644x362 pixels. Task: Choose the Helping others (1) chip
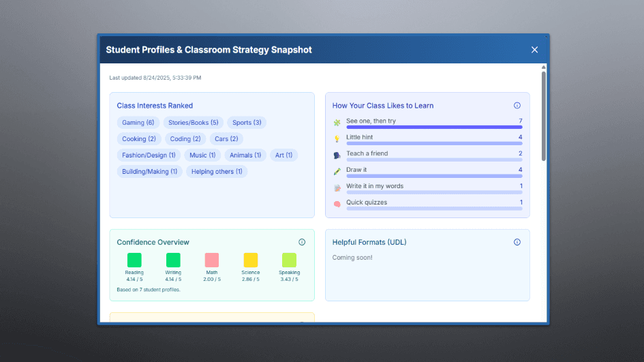[x=217, y=172]
